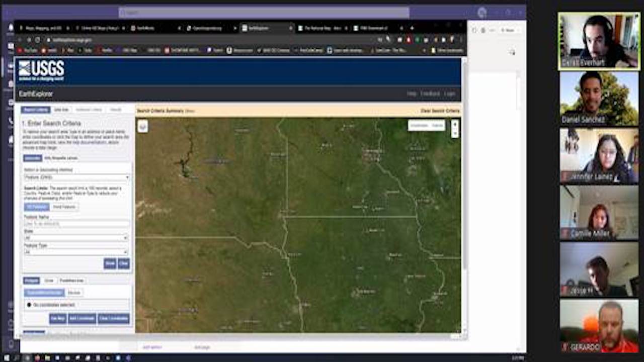Click the USGS logo in the header
Viewport: 644px width, 362px height.
click(41, 71)
